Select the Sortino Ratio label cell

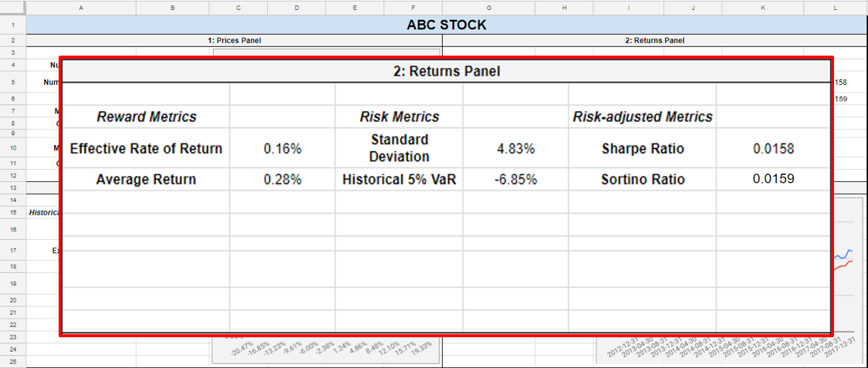point(643,180)
